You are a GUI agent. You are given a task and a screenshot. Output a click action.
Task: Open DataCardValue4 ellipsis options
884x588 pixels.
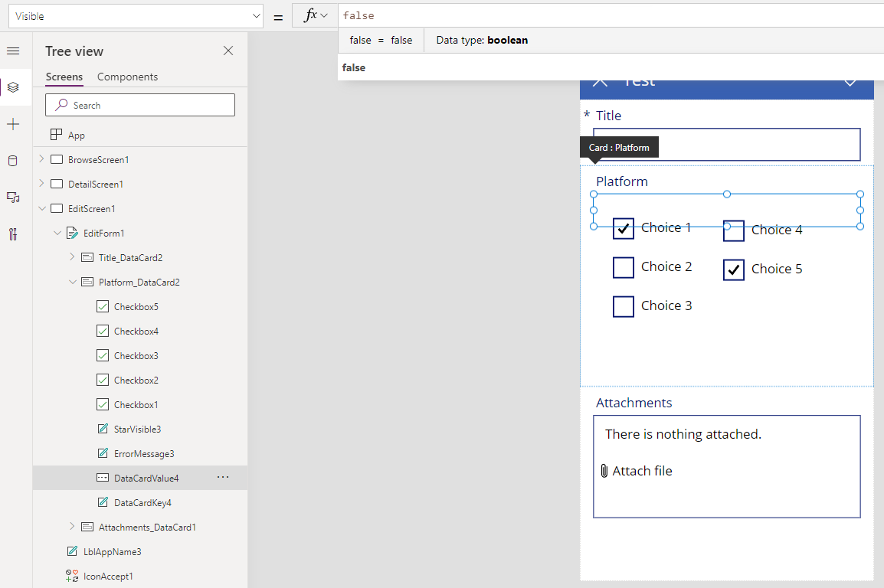pyautogui.click(x=223, y=476)
